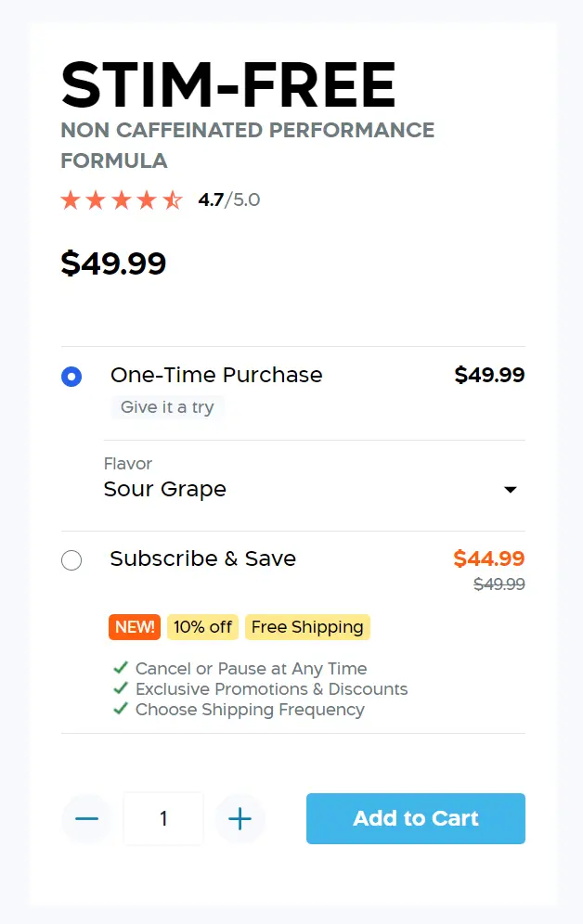
Task: Click the star rating icons
Action: [122, 200]
